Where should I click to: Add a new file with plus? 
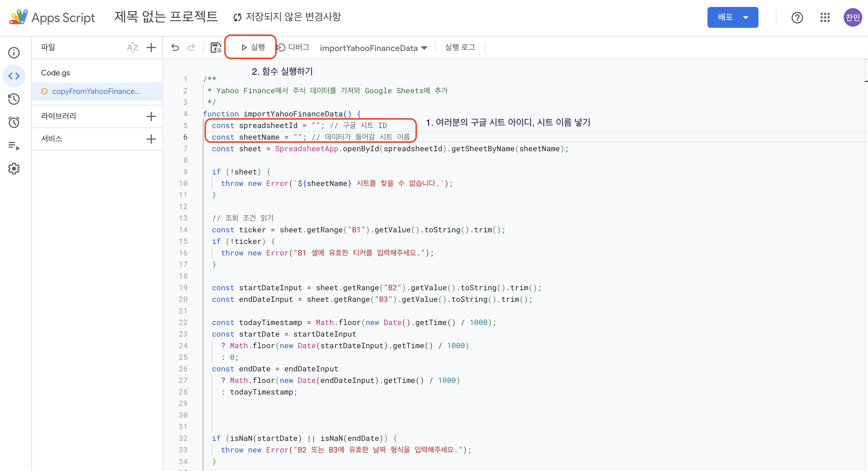(x=151, y=48)
